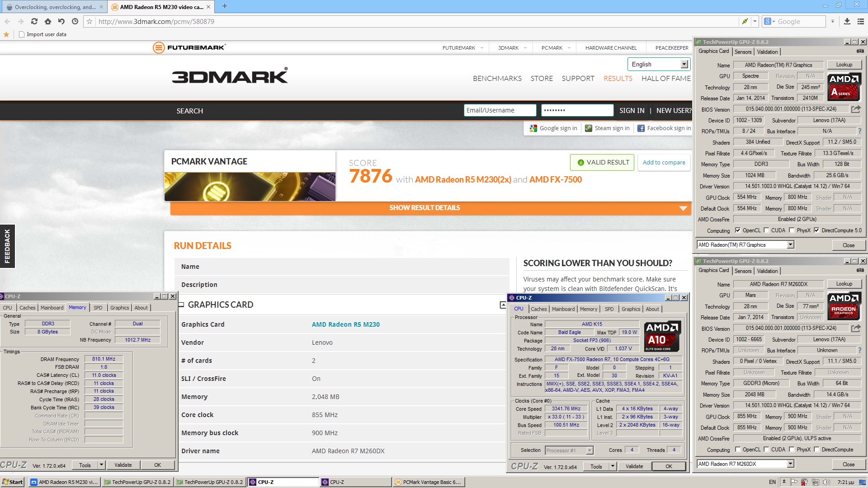Image resolution: width=868 pixels, height=488 pixels.
Task: Click Add to compare button
Action: coord(664,162)
